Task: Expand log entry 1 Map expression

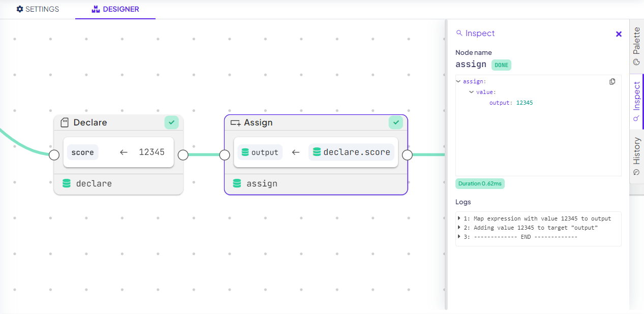Action: tap(459, 218)
